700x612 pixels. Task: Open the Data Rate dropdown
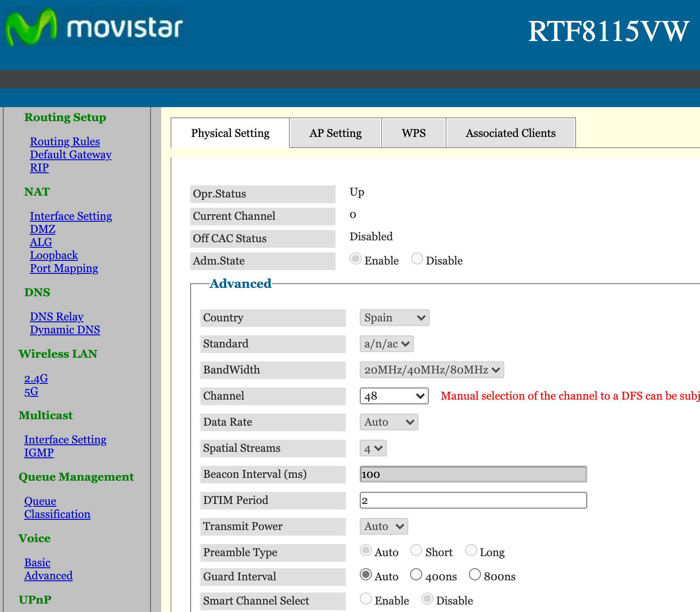pyautogui.click(x=389, y=422)
